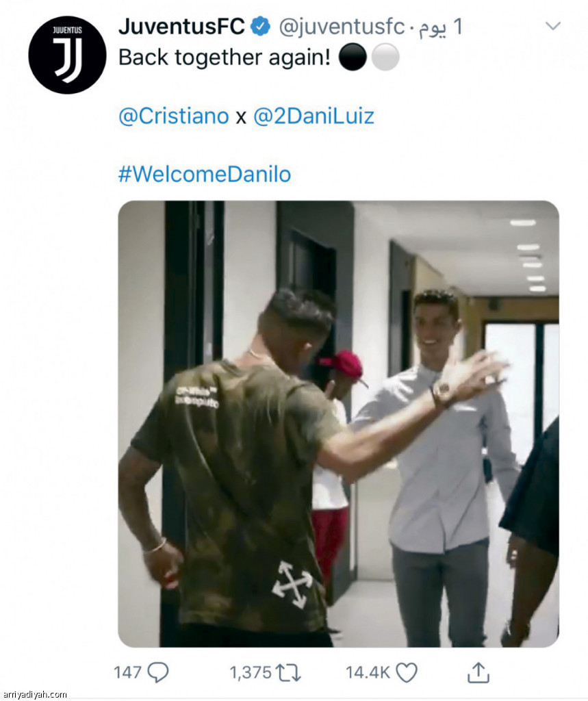Click the white circle emoji

pos(385,58)
